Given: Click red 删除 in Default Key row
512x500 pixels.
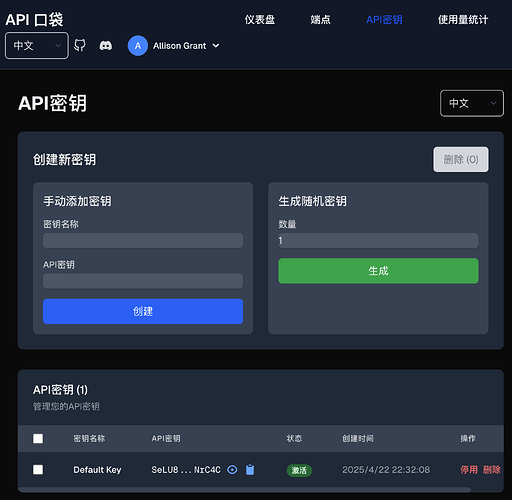Looking at the screenshot, I should click(x=491, y=470).
